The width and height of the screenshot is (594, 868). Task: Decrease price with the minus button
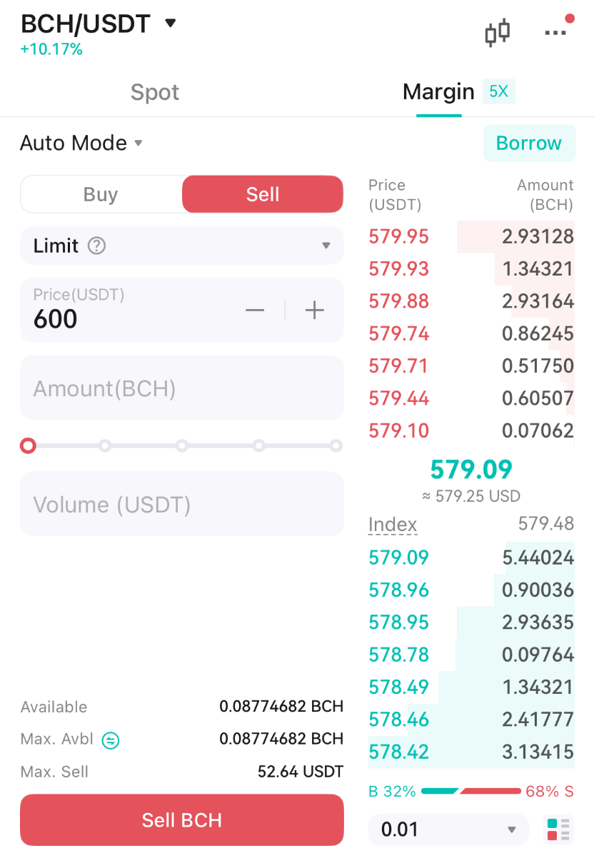[x=255, y=310]
